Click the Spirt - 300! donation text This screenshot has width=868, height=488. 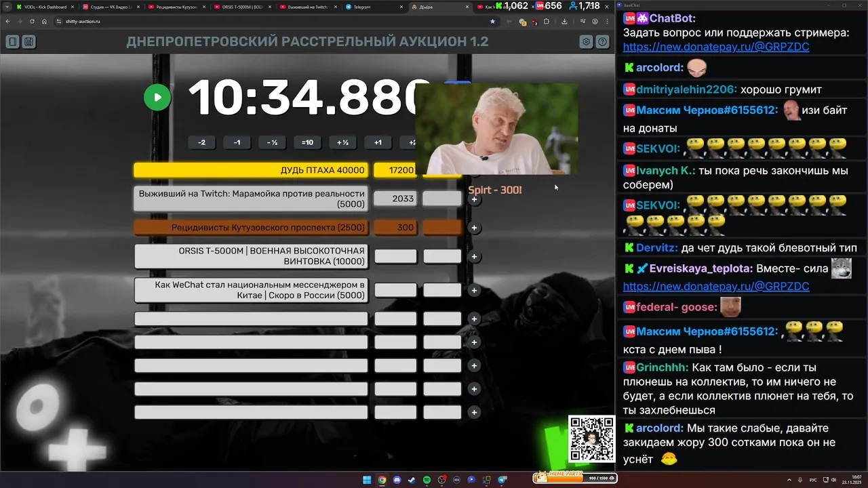(x=495, y=190)
